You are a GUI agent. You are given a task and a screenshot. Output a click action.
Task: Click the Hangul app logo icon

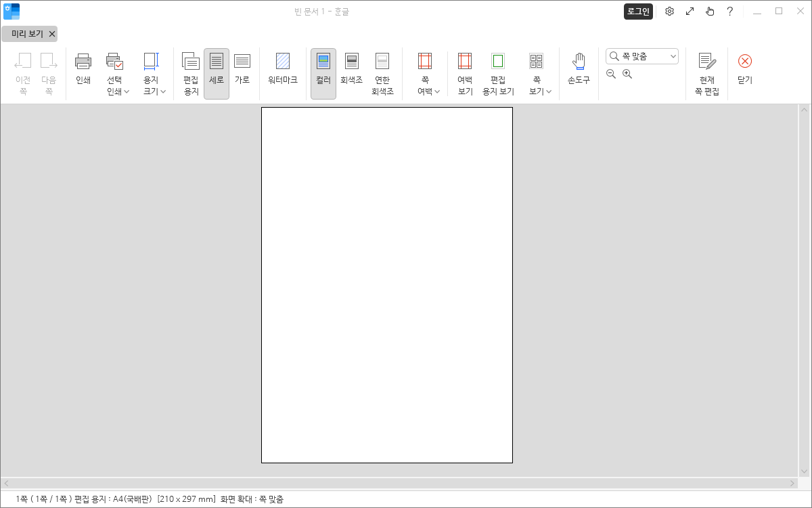(12, 12)
